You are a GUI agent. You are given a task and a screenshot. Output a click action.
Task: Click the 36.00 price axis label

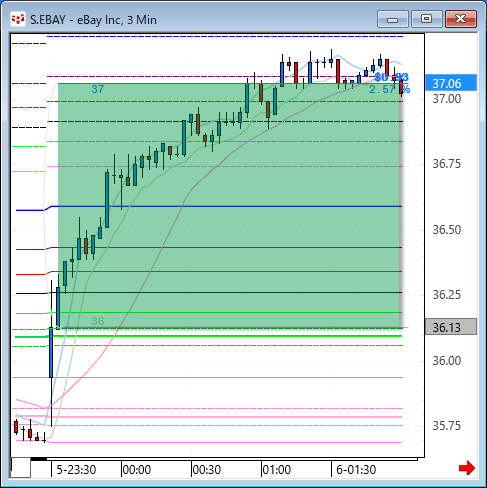tap(447, 361)
